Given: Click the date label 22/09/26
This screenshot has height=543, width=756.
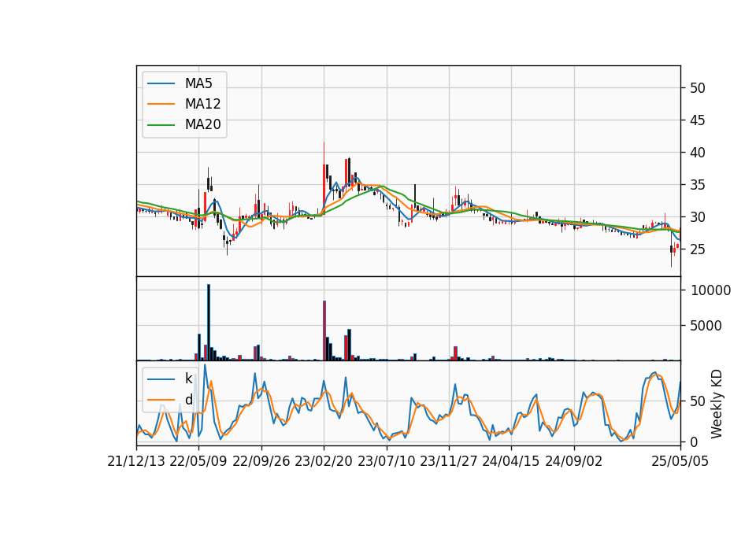Looking at the screenshot, I should point(261,461).
